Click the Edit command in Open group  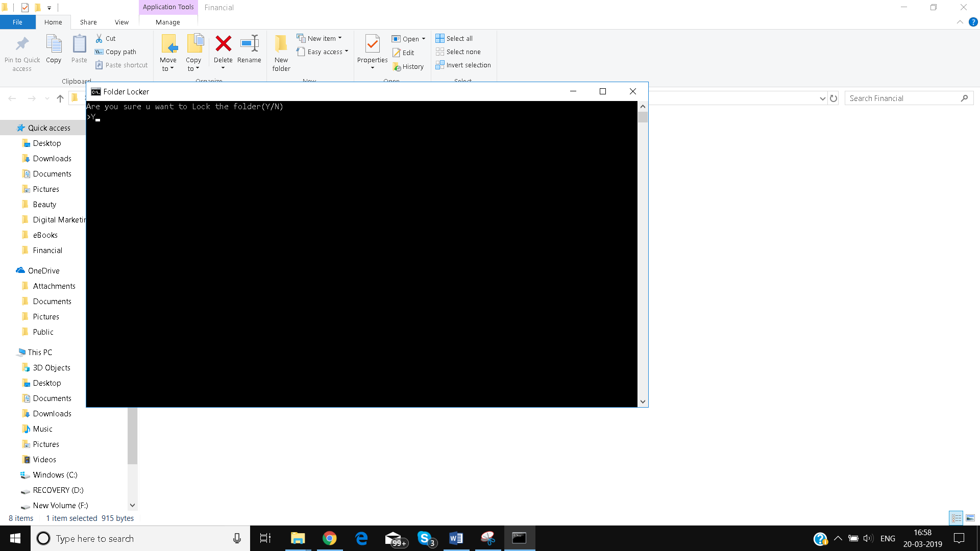403,53
